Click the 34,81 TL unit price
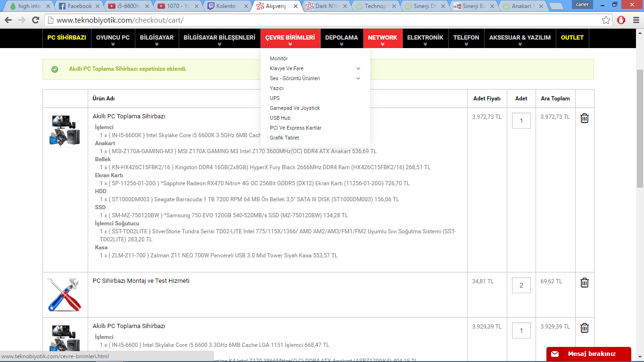Screen dimensions: 644x362 coord(483,281)
